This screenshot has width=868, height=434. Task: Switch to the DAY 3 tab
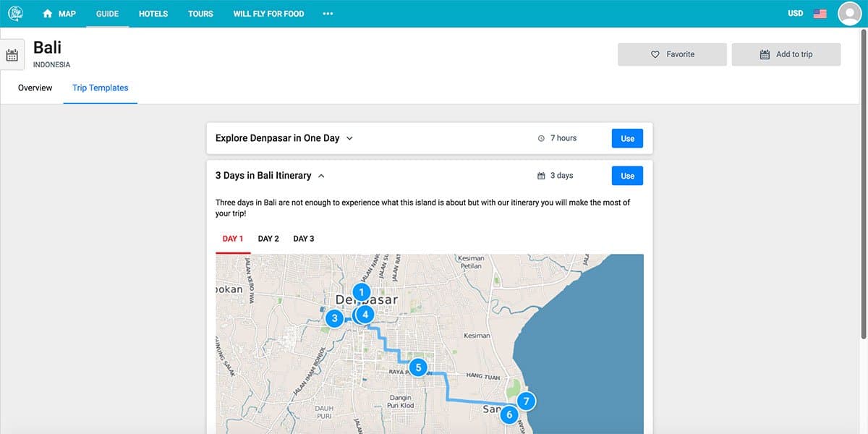coord(304,239)
